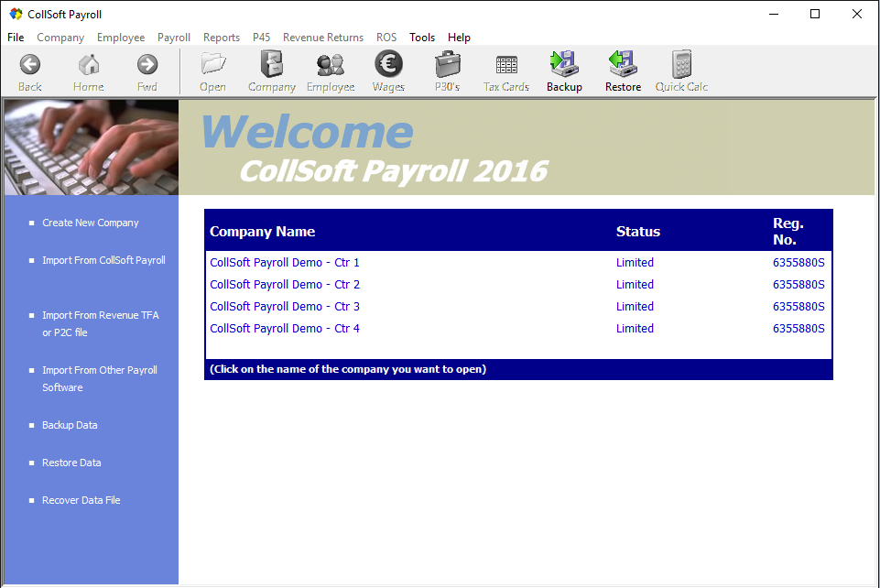Viewport: 880px width, 588px height.
Task: Open CollSoft Payroll Demo - Ctr 1
Action: (285, 263)
